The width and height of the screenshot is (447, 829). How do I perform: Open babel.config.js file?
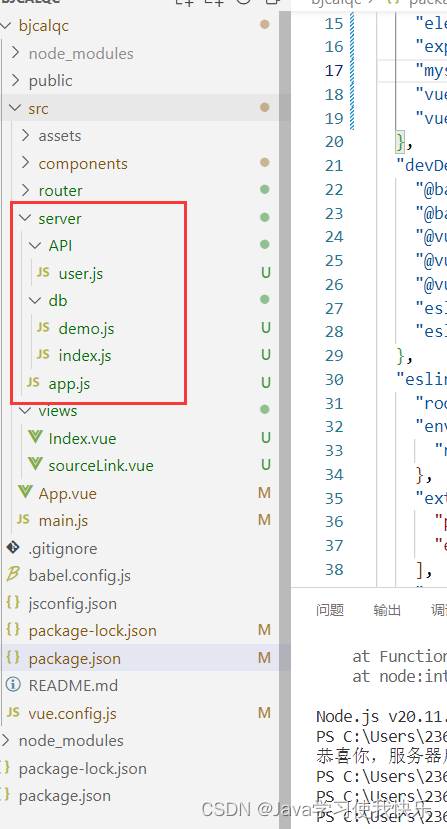click(x=79, y=576)
